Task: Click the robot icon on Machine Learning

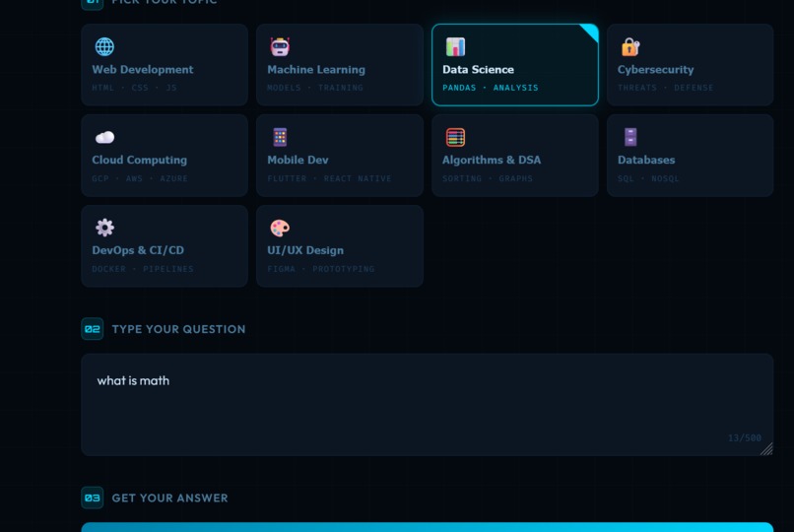Action: [x=280, y=46]
